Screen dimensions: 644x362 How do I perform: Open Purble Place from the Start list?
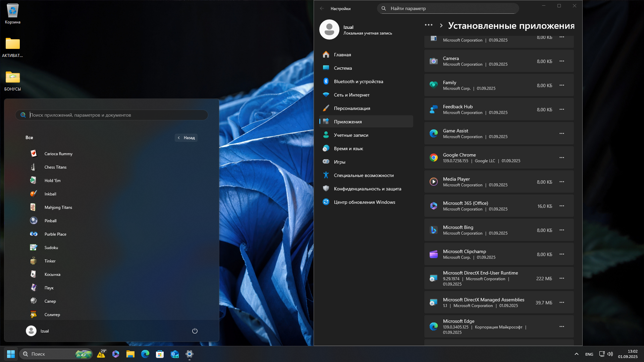click(x=112, y=234)
